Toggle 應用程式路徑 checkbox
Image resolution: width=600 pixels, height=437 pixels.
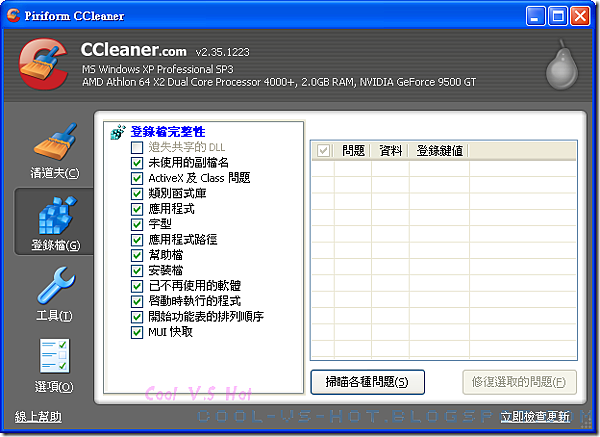(x=137, y=240)
